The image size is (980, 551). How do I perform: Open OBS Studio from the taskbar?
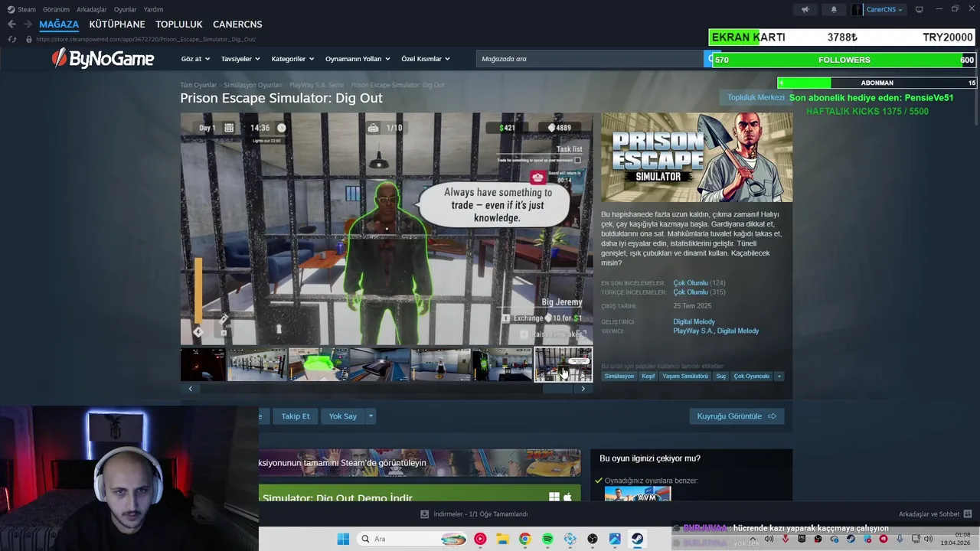[x=593, y=539]
